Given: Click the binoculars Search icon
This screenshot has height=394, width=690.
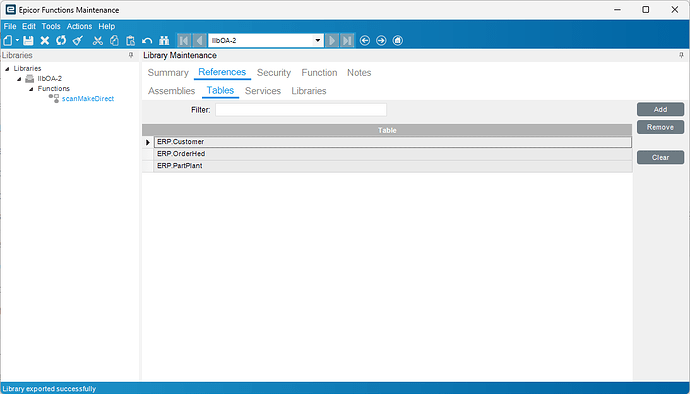Looking at the screenshot, I should click(x=164, y=41).
